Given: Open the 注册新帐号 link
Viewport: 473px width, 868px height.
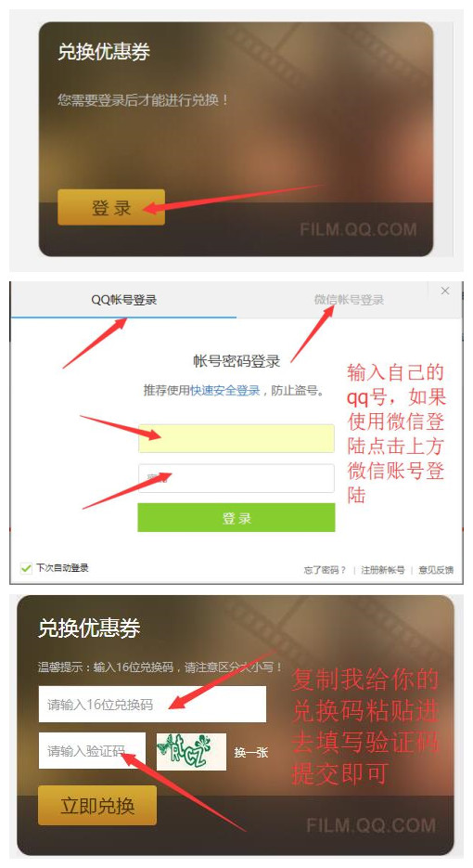Looking at the screenshot, I should tap(383, 570).
